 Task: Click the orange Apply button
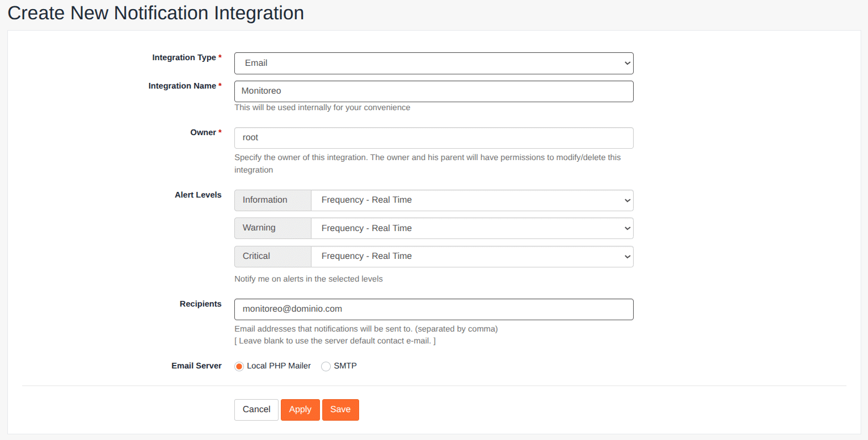click(300, 409)
